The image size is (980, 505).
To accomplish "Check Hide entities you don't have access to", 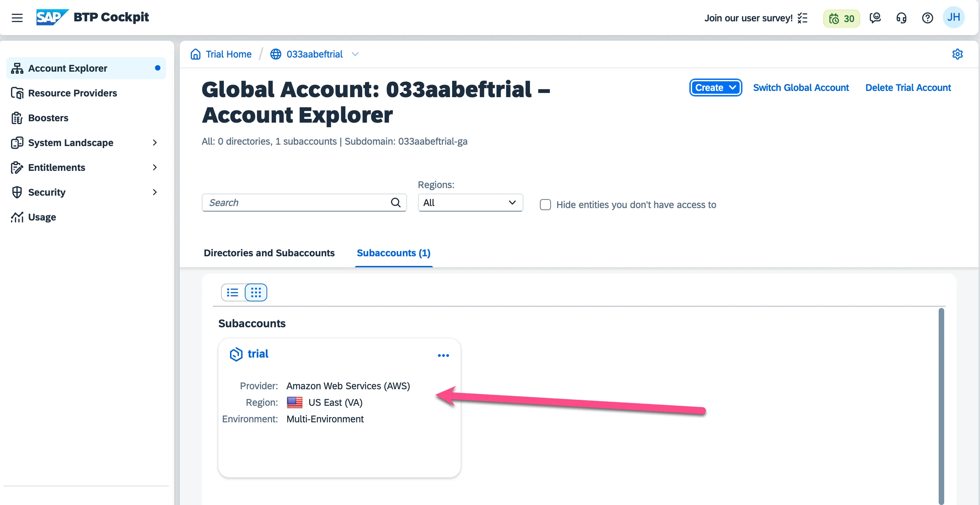I will [545, 205].
